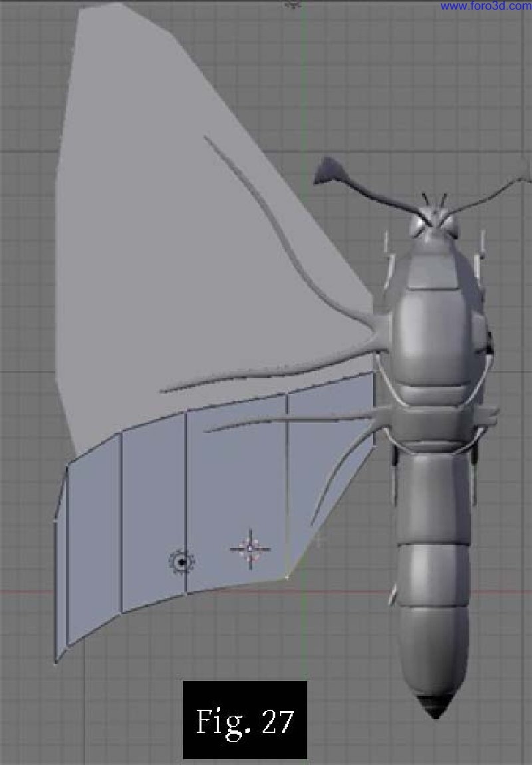This screenshot has height=765, width=532.
Task: Select the lamp object on the lower wing
Action: coord(182,562)
